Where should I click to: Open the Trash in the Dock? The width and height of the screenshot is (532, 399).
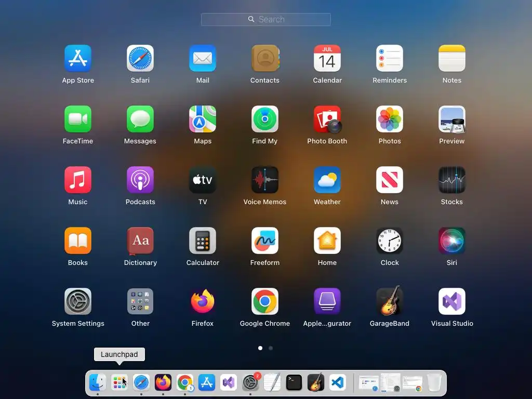(434, 382)
